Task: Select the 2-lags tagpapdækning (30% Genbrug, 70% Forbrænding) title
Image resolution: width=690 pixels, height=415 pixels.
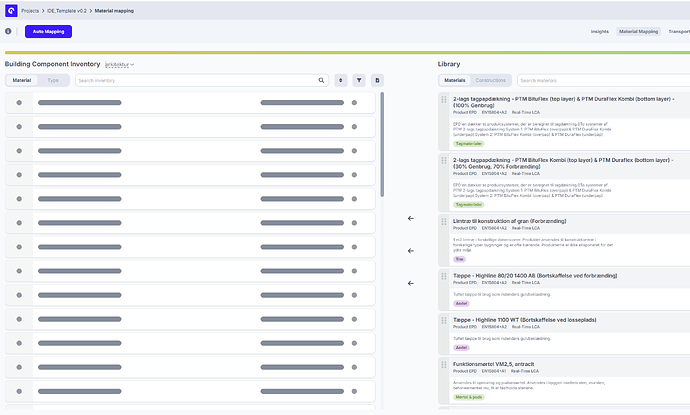Action: pos(563,163)
